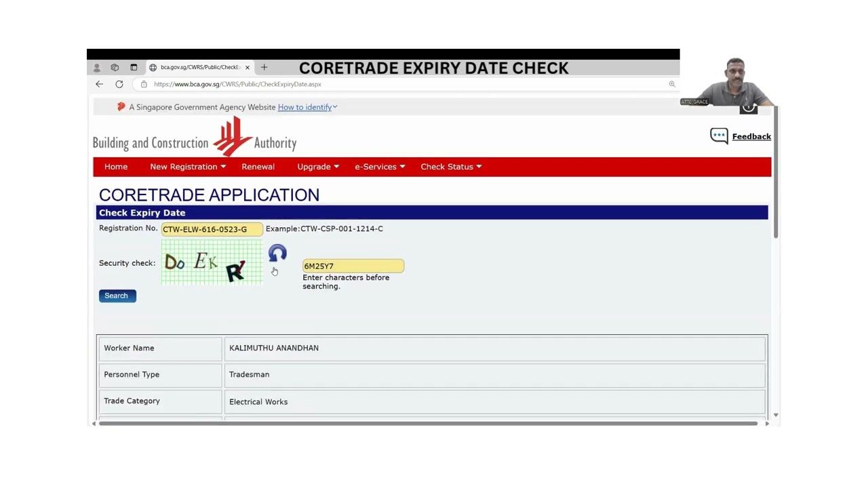Open the Feedback speech bubble icon
This screenshot has width=868, height=488.
pyautogui.click(x=719, y=136)
